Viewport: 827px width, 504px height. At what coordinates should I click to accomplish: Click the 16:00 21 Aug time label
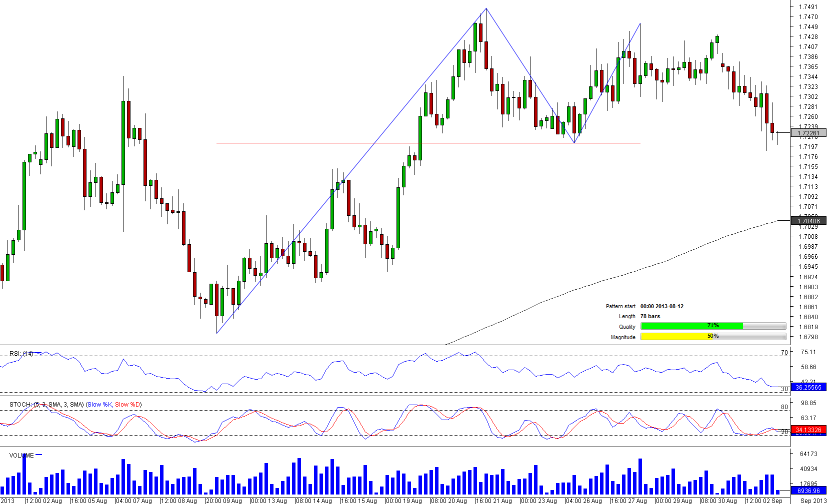click(x=493, y=501)
